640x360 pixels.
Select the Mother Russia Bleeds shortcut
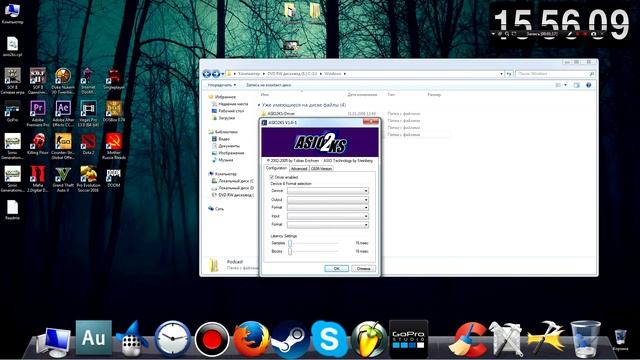pyautogui.click(x=113, y=146)
